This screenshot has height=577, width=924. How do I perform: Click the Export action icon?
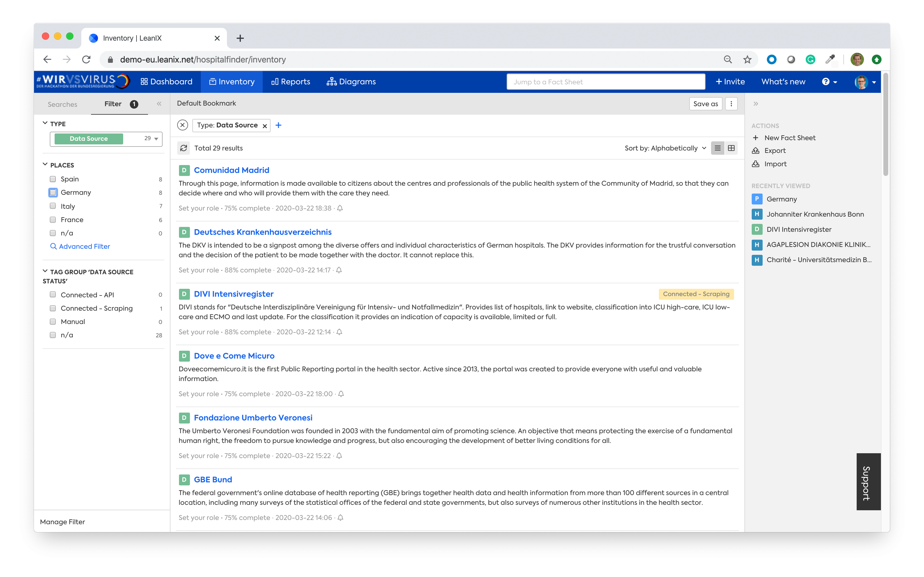755,151
